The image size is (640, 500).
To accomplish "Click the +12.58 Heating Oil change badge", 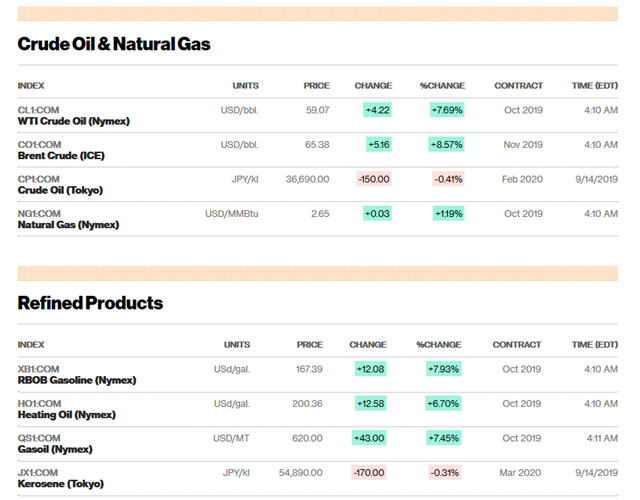I will point(370,404).
